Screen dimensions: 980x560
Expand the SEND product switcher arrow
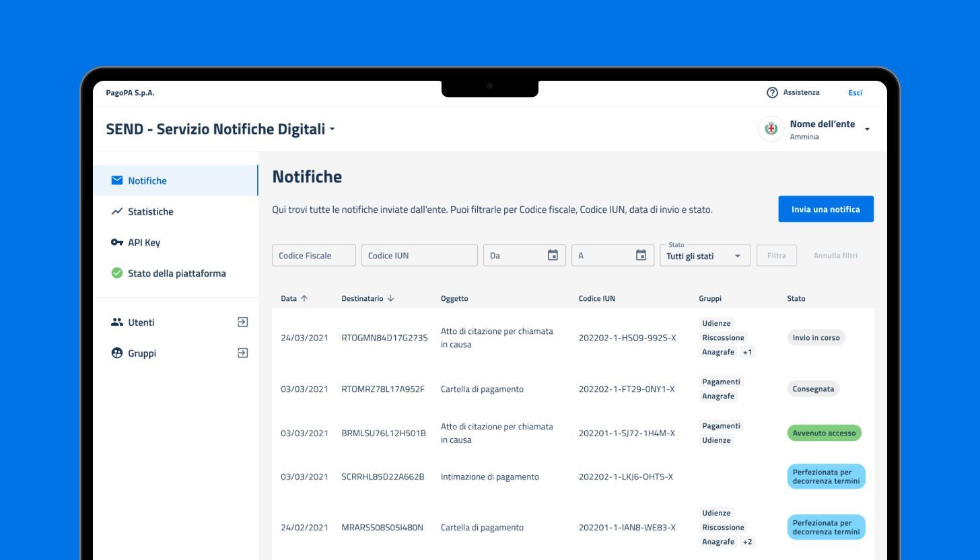[332, 129]
